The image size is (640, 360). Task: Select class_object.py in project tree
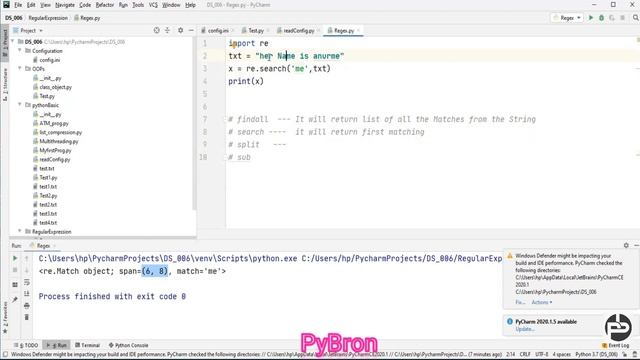56,87
